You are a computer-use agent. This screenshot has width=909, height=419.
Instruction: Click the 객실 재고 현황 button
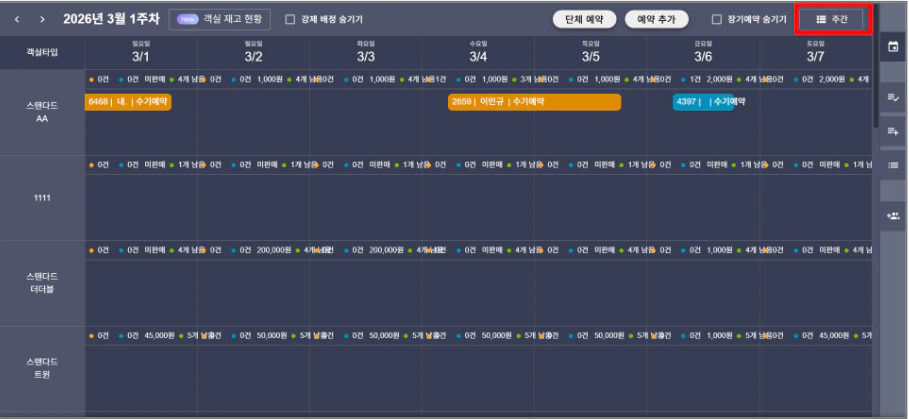pos(220,19)
